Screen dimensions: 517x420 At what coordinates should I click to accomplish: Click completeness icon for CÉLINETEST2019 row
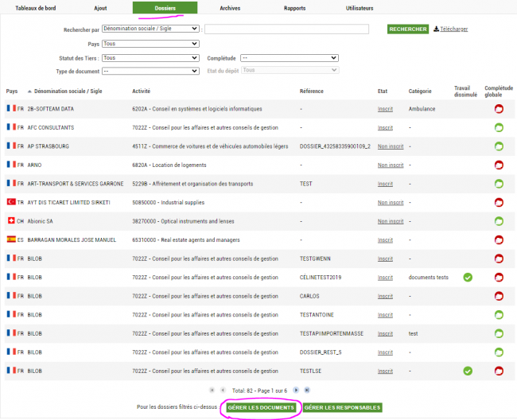click(x=499, y=278)
